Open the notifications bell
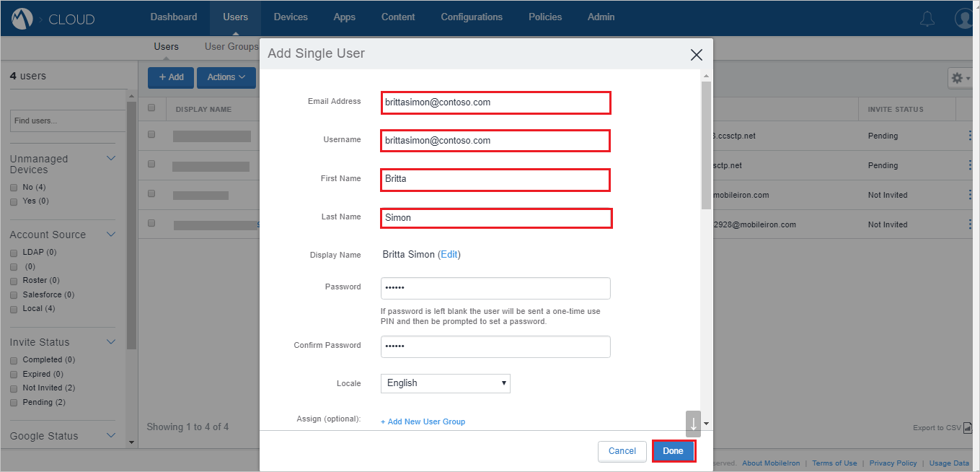 (x=927, y=19)
